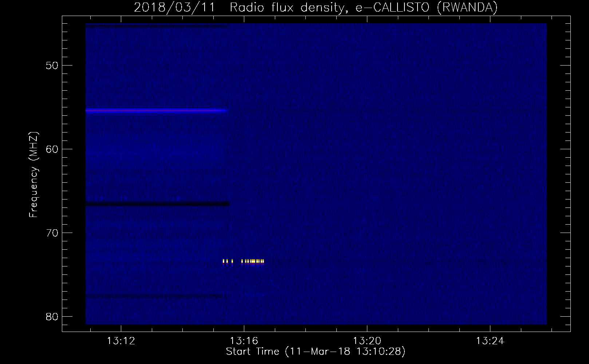
Task: Select the Frequency (MHZ) axis label
Action: (x=33, y=175)
